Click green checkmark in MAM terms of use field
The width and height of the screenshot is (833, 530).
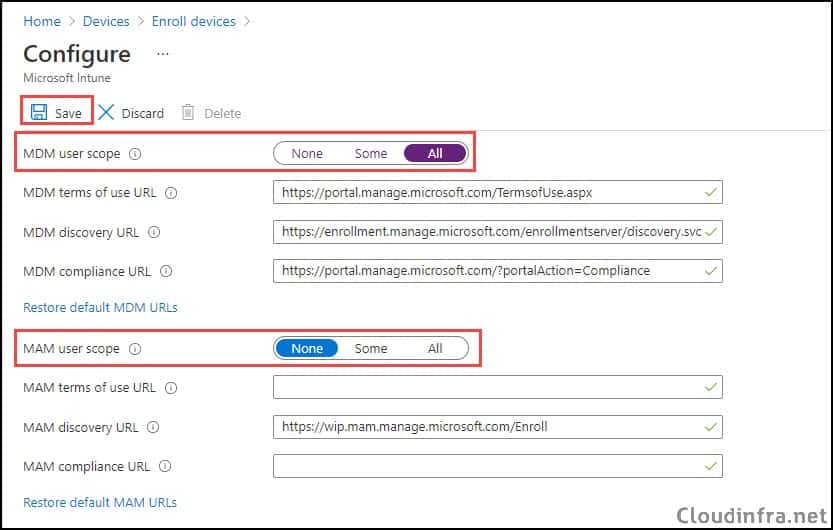pos(710,388)
